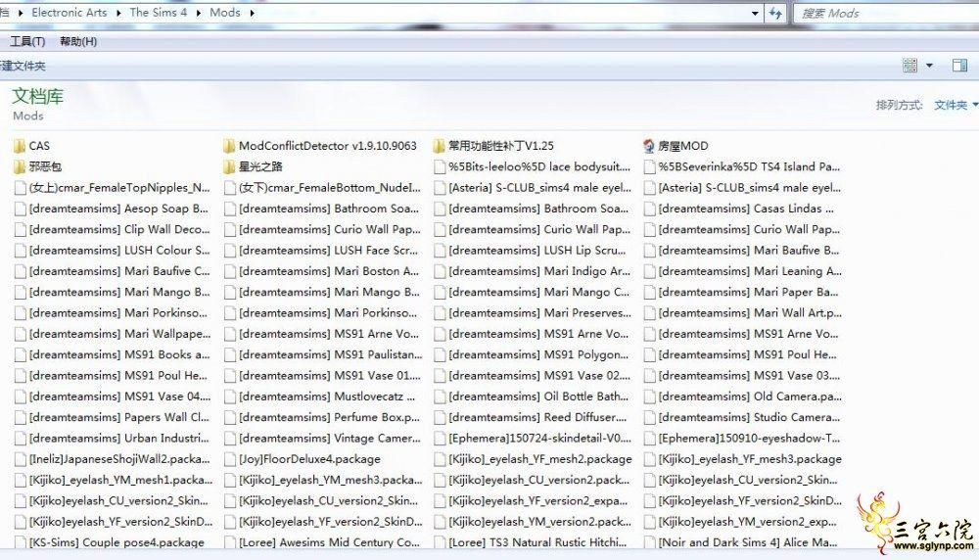Click the 搜索 Mods search field

(886, 13)
